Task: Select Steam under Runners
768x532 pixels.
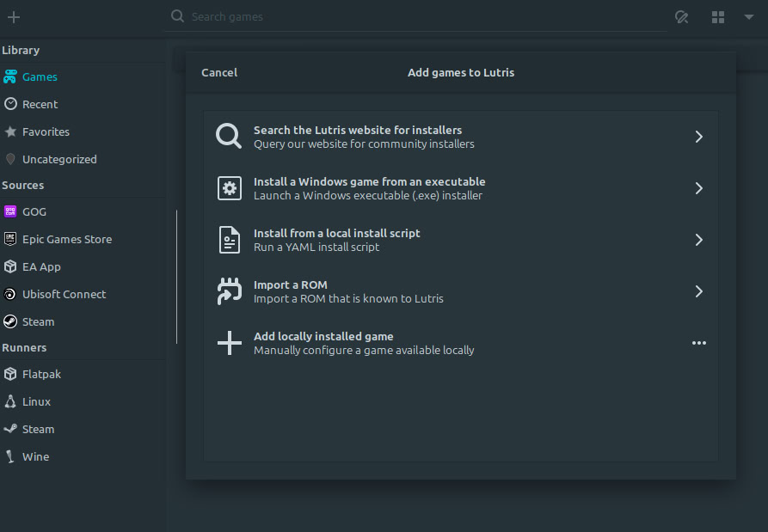Action: tap(83, 429)
